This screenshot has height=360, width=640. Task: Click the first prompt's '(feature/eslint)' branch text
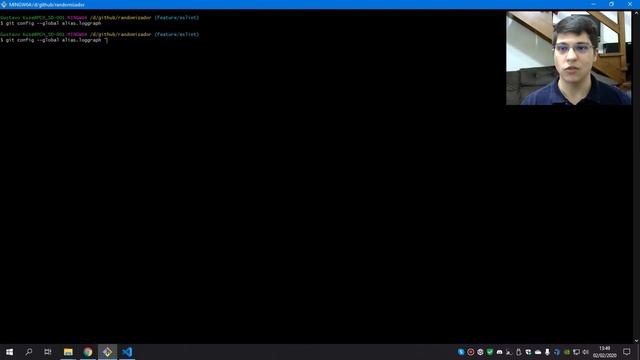pyautogui.click(x=176, y=18)
